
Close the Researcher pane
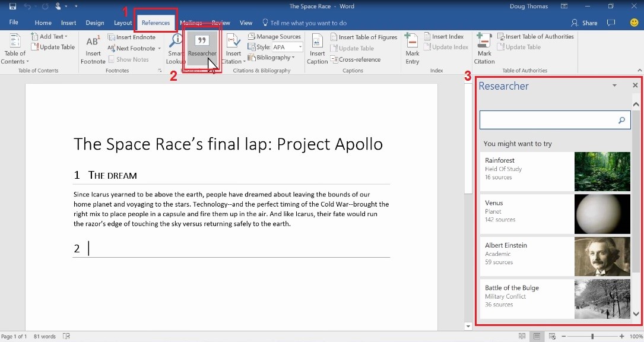pyautogui.click(x=635, y=85)
